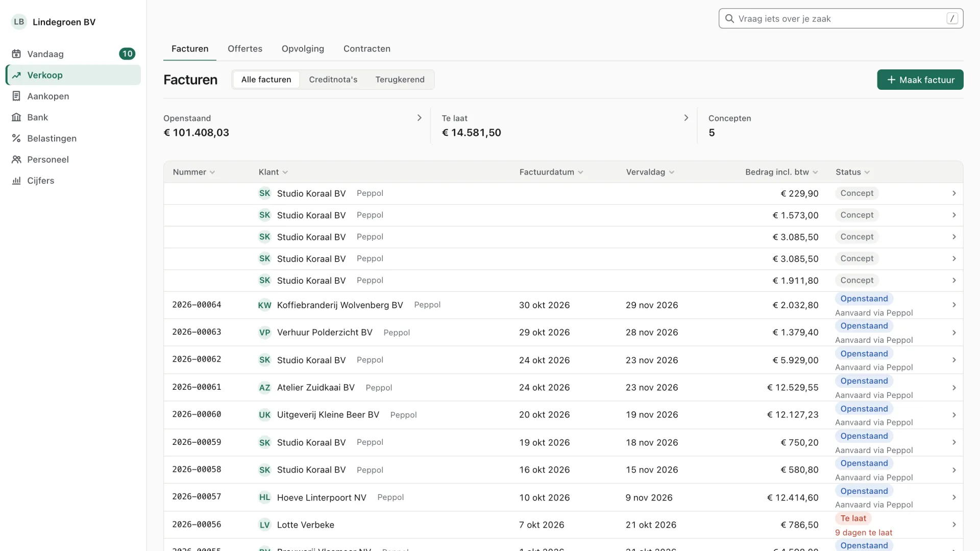This screenshot has height=551, width=980.
Task: Open the Offertes tab
Action: 245,49
